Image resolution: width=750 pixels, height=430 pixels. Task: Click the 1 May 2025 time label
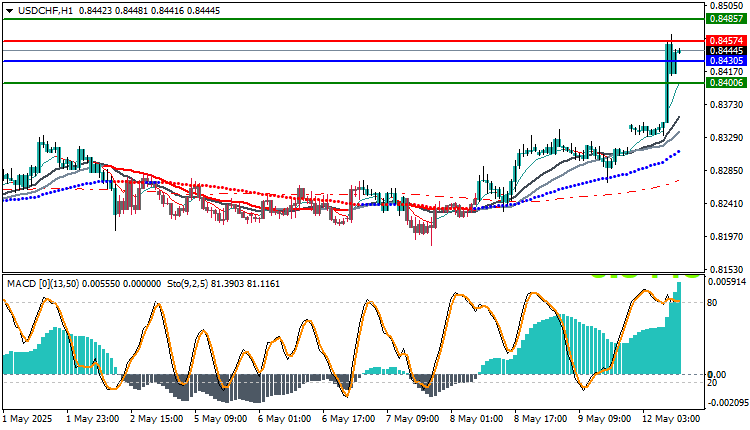click(x=27, y=419)
